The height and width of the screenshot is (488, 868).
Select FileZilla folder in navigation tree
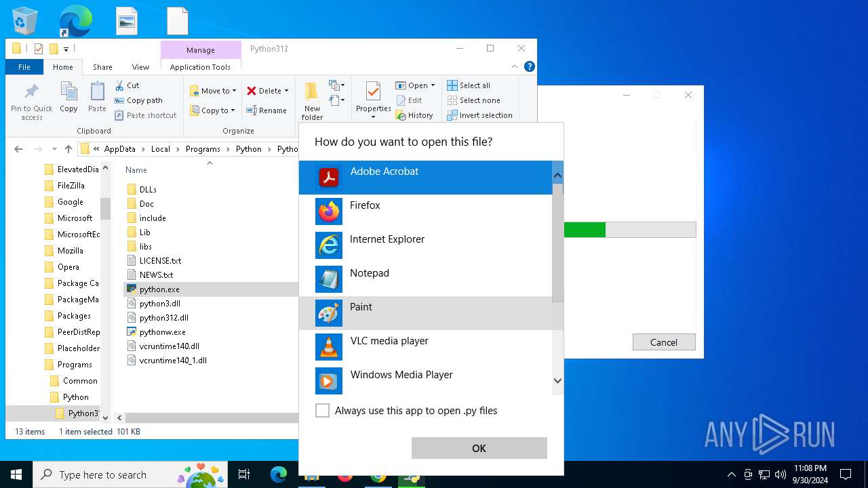[x=71, y=186]
